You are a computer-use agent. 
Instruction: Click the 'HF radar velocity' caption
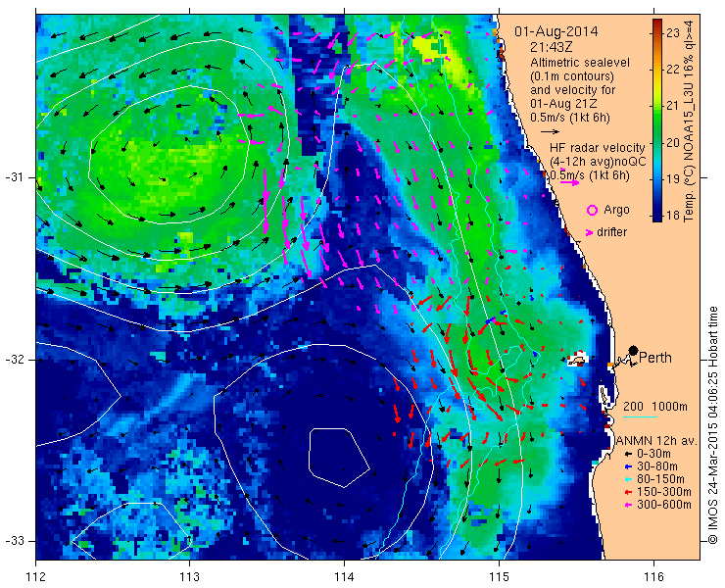[x=598, y=148]
